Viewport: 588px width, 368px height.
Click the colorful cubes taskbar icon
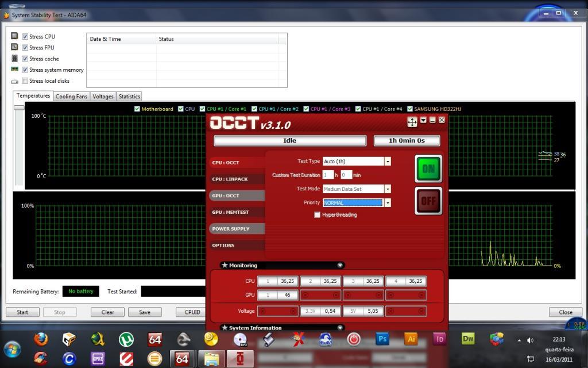(x=497, y=339)
